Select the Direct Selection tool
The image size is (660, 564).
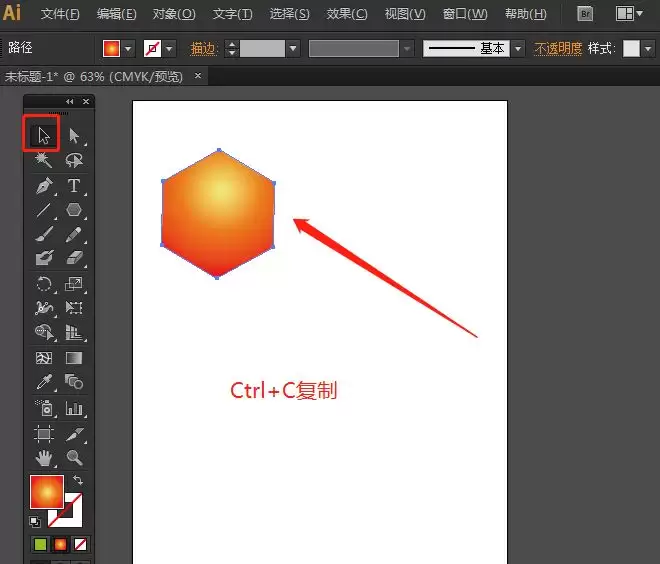click(74, 136)
